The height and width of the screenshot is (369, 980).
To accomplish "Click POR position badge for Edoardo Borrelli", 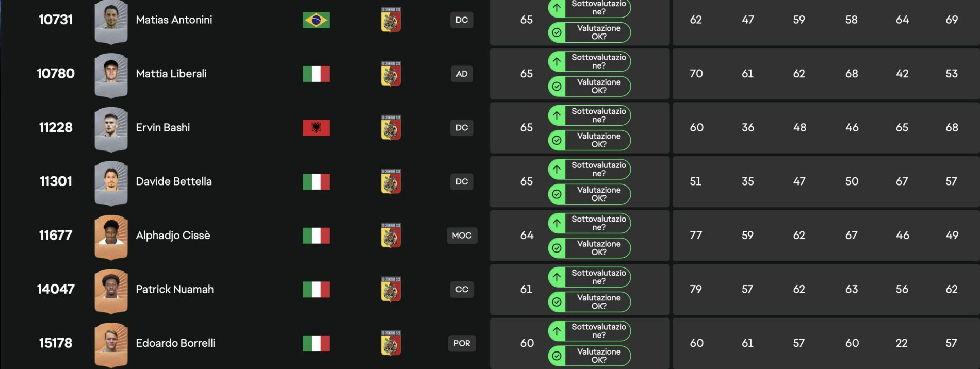I will pos(462,343).
